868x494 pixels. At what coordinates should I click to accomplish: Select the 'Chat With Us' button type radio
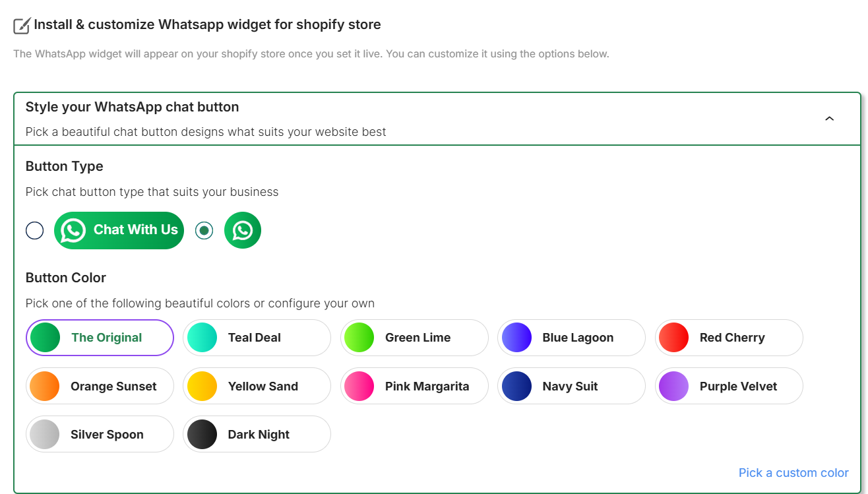click(34, 231)
